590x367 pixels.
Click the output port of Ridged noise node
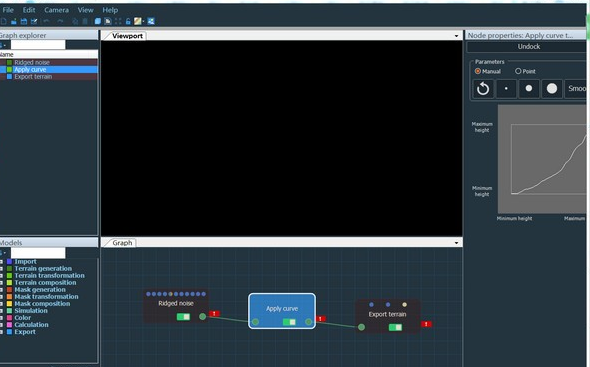(x=202, y=317)
